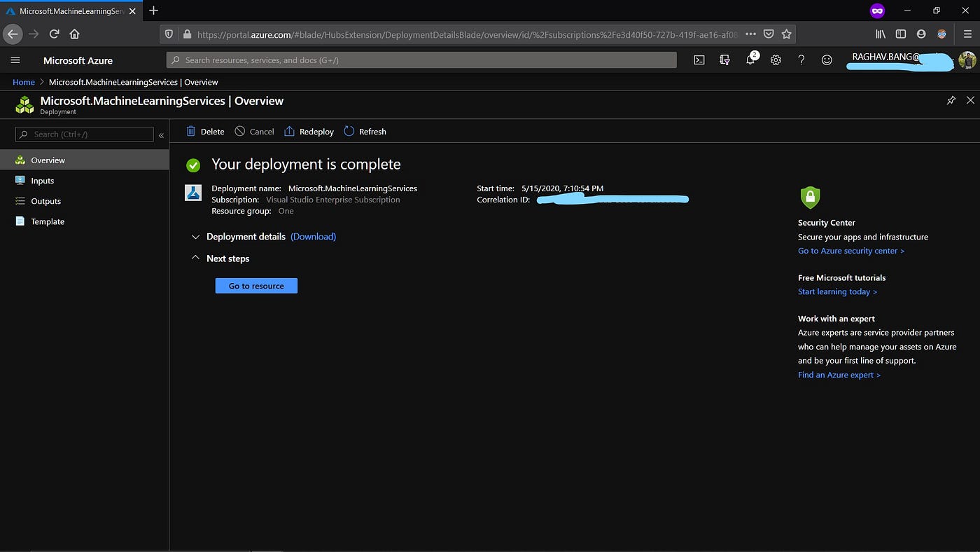This screenshot has height=552, width=980.
Task: Open Inputs in side menu
Action: 84,181
